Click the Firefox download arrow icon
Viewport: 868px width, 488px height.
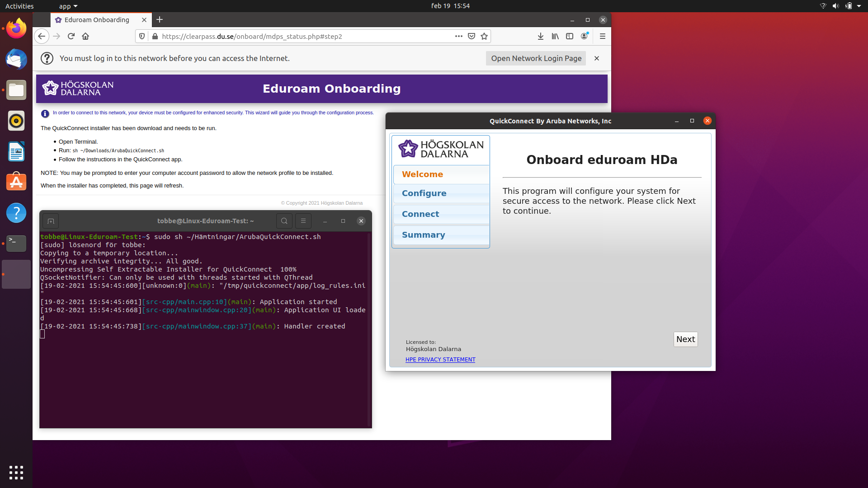540,36
